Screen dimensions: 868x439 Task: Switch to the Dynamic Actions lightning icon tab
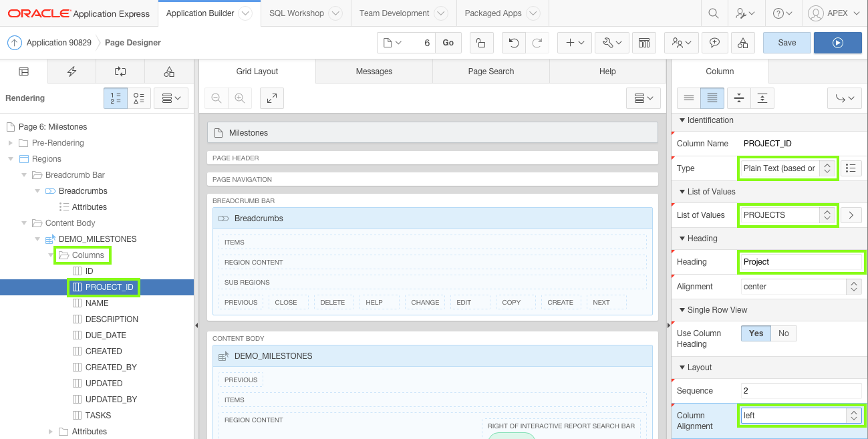(x=71, y=71)
